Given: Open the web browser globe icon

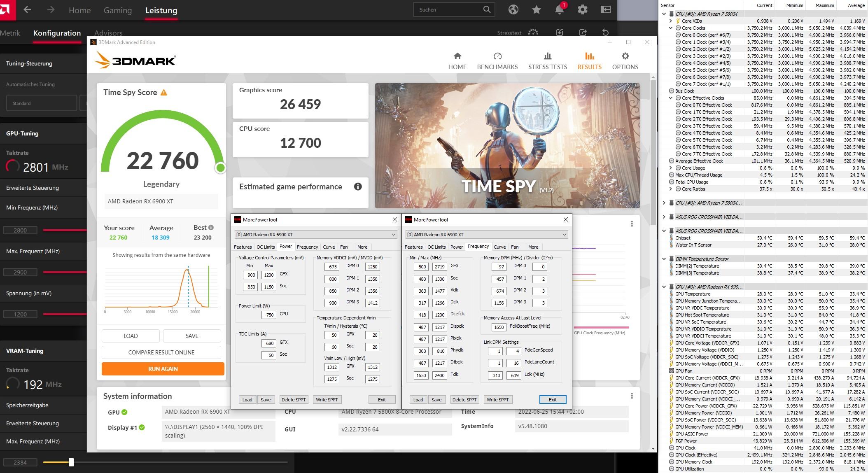Looking at the screenshot, I should (x=513, y=9).
